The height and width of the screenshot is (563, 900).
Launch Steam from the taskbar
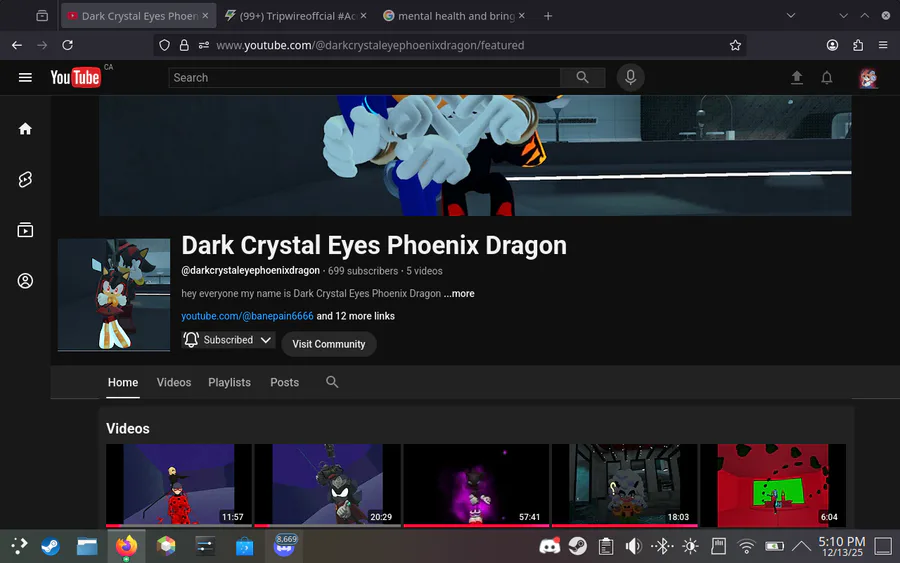[x=50, y=546]
